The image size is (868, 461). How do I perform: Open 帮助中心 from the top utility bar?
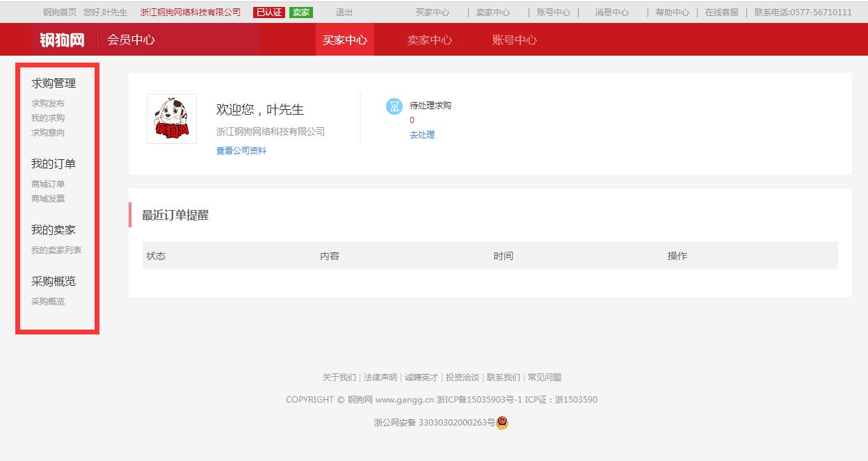click(x=670, y=12)
